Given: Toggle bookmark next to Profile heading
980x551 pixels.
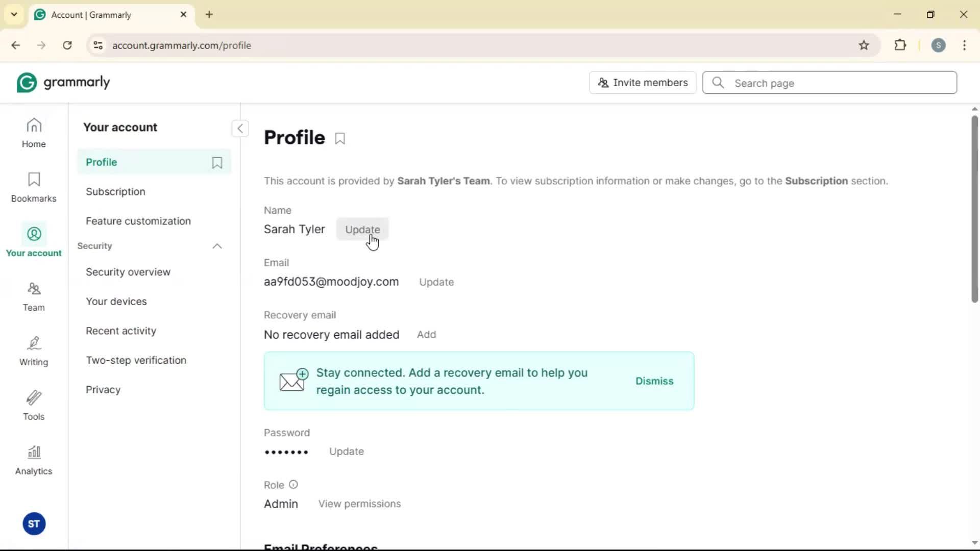Looking at the screenshot, I should click(340, 138).
